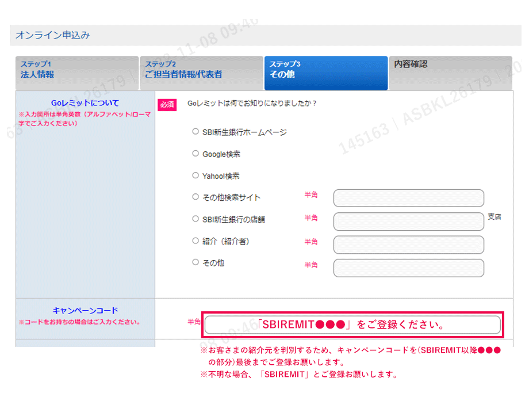Pick the Yahoo!検索 radio button
This screenshot has width=529, height=420.
(195, 175)
